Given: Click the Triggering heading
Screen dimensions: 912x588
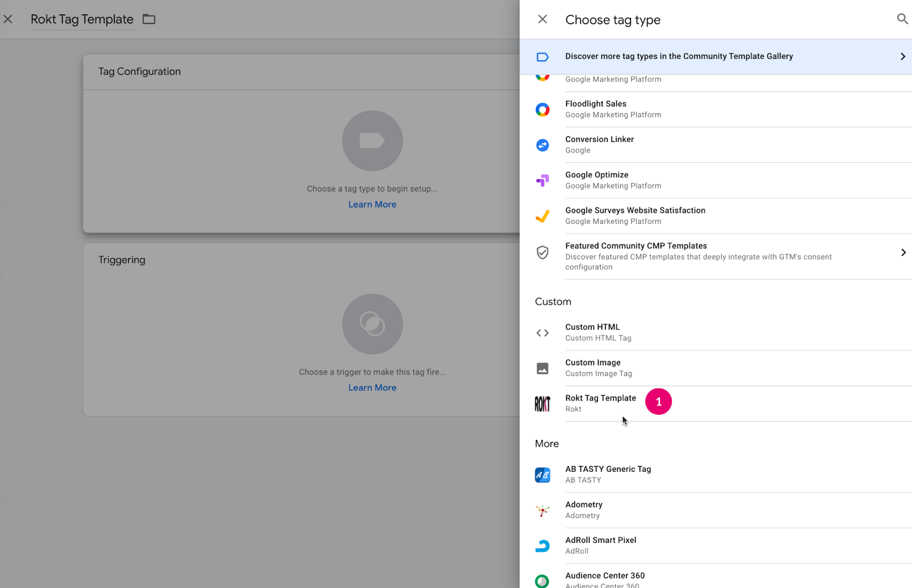Looking at the screenshot, I should click(x=122, y=260).
